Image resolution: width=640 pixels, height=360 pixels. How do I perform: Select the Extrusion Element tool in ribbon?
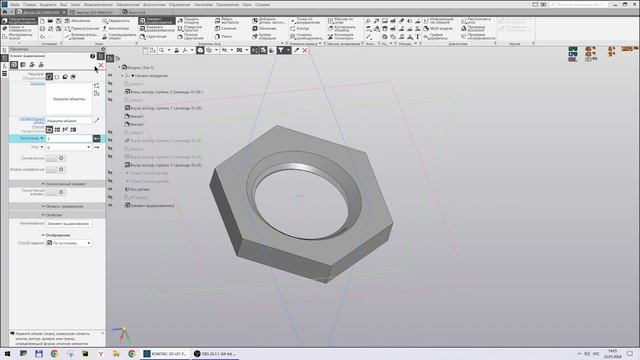[156, 21]
